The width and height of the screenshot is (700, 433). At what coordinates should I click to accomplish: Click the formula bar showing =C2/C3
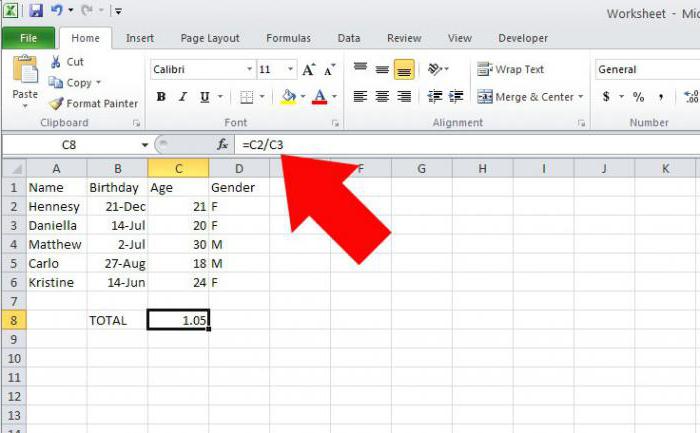(467, 145)
